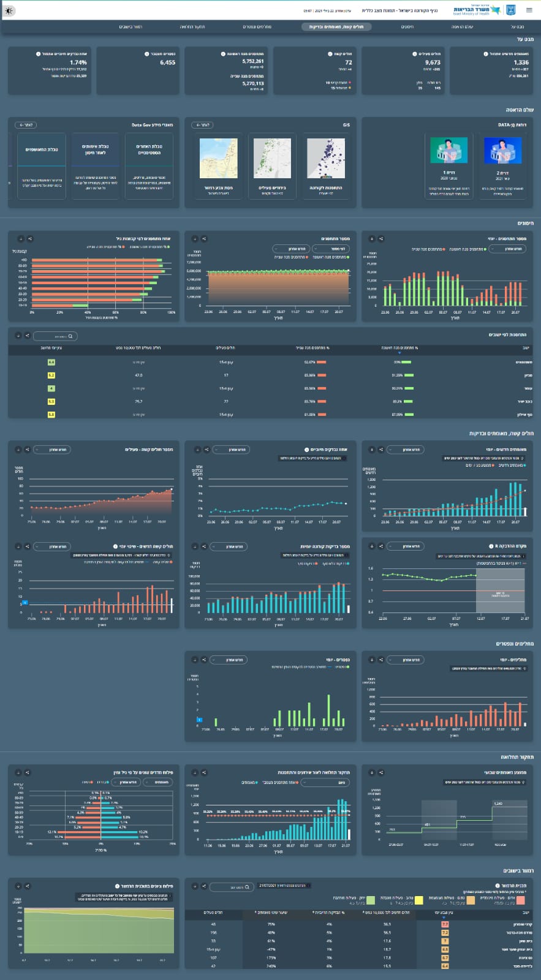Toggle the contrast display mode icon in header

[x=10, y=10]
